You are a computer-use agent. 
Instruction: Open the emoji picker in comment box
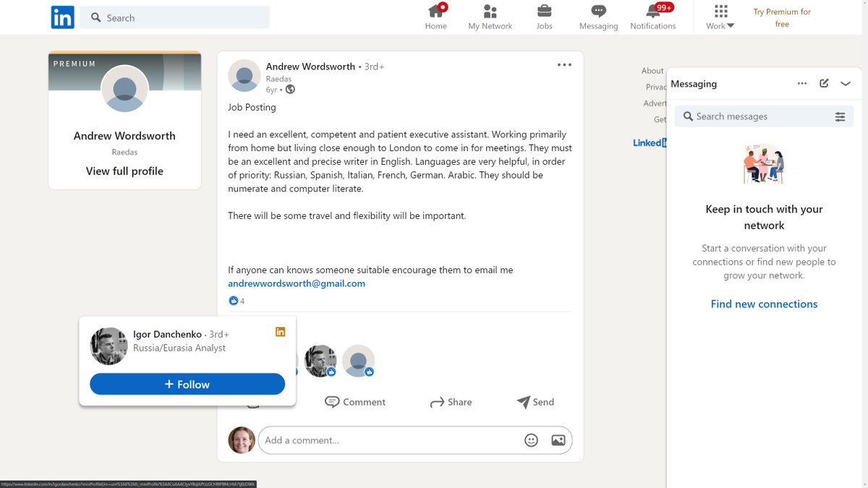531,440
